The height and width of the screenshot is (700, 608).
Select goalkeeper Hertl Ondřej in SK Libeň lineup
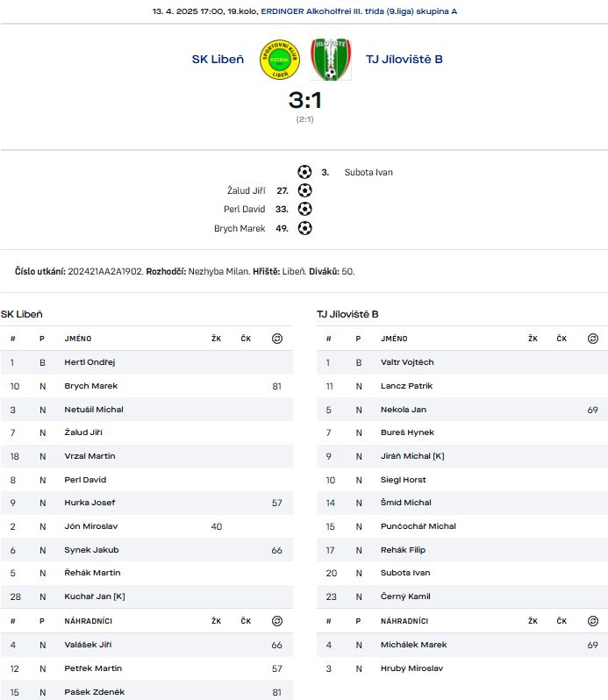(147, 362)
